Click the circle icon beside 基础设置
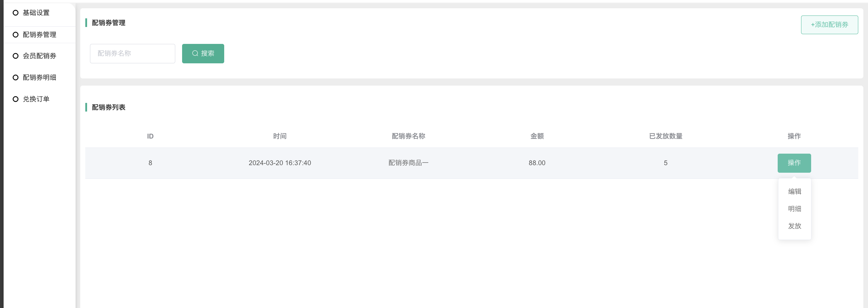The height and width of the screenshot is (308, 868). 15,13
